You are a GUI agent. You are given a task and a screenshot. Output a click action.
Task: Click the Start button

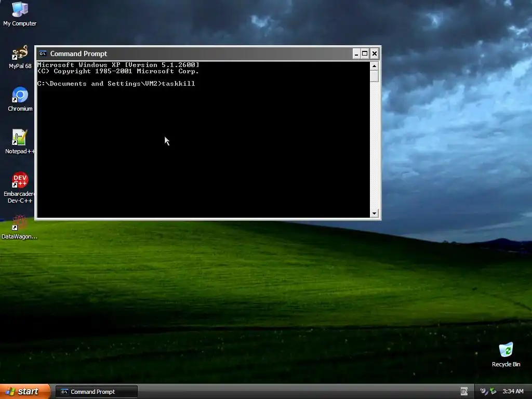(x=25, y=392)
